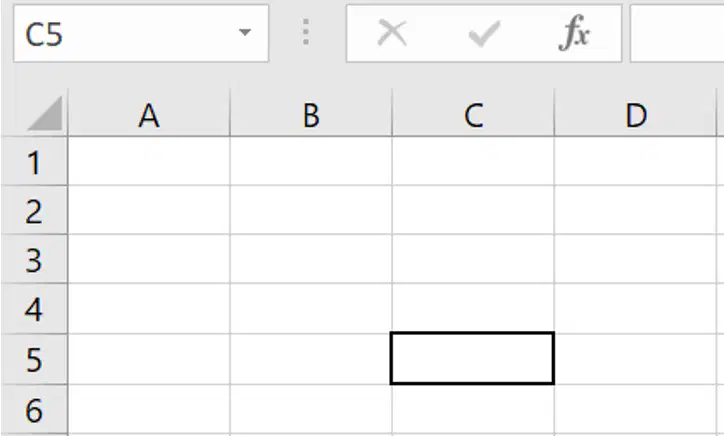Click the Insert Function fx icon

(x=574, y=32)
